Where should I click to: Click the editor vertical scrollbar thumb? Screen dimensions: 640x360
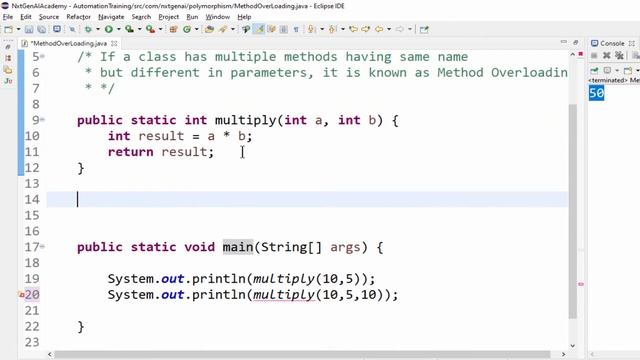click(x=573, y=211)
